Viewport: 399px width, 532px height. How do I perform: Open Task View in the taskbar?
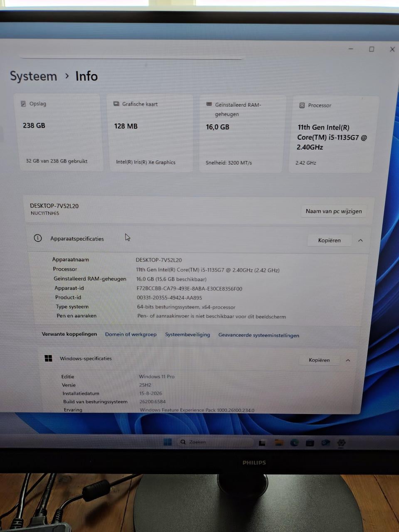[x=262, y=443]
